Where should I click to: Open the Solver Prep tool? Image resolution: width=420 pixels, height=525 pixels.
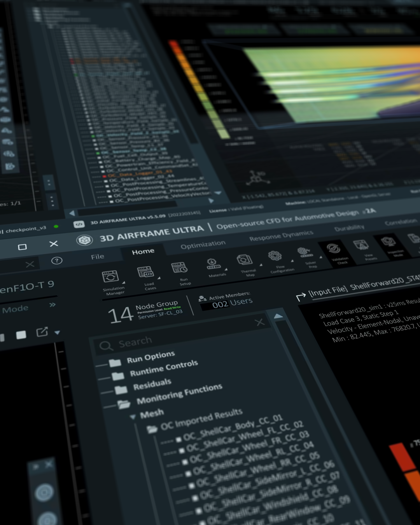point(305,252)
